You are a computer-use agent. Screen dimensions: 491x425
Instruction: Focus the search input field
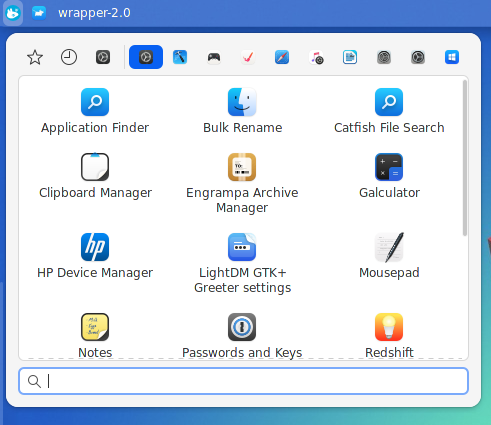click(x=244, y=381)
